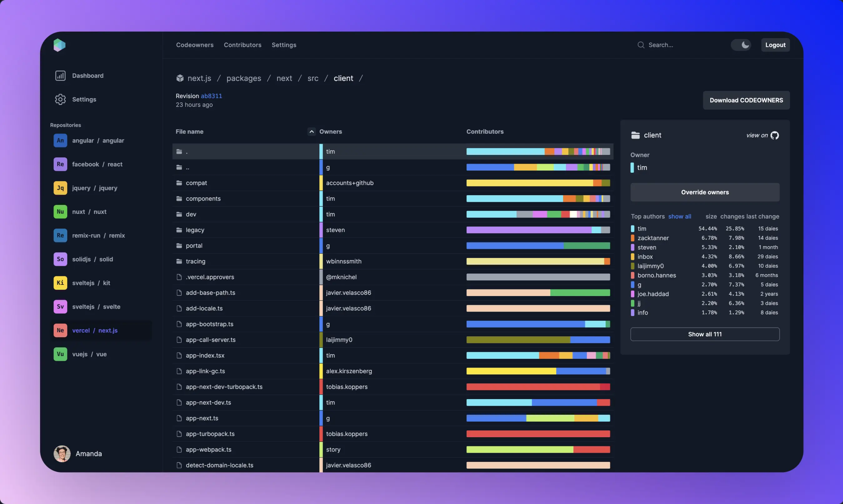
Task: Click owner @mknichel
Action: (341, 277)
